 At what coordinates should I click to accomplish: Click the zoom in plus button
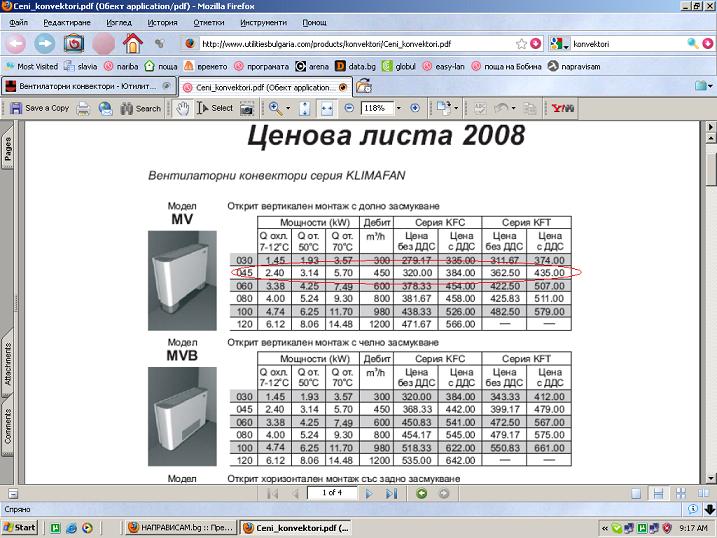coord(413,108)
